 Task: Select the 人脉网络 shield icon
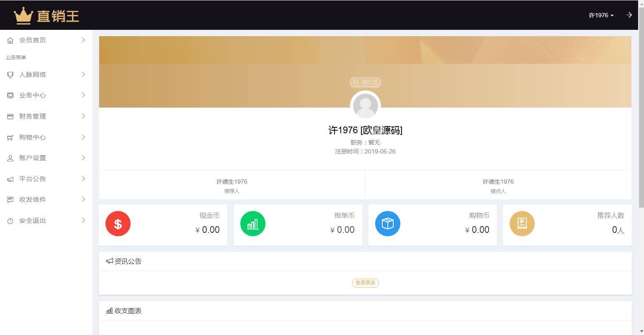(x=10, y=74)
